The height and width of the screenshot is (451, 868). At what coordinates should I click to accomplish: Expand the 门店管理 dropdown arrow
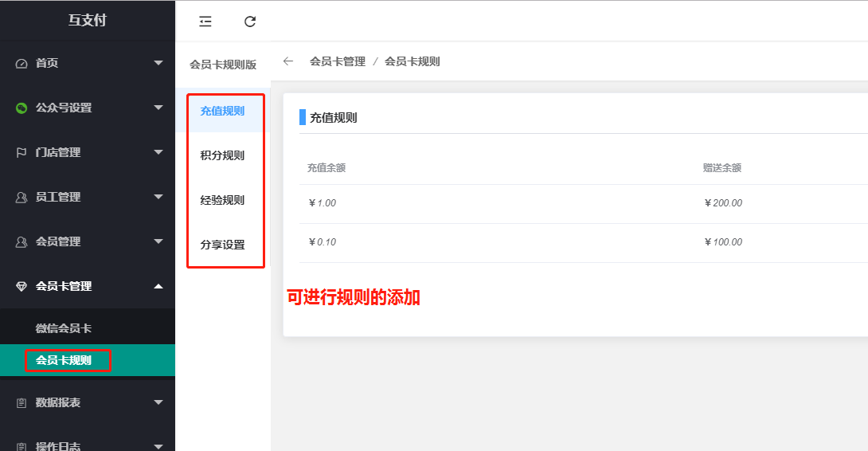pos(158,152)
